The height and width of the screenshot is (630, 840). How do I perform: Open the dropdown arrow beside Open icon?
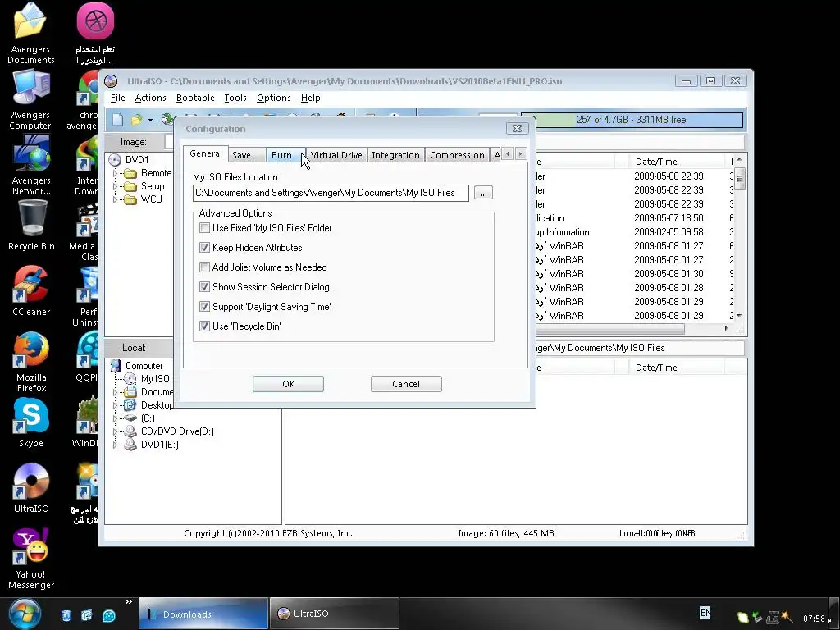coord(151,120)
